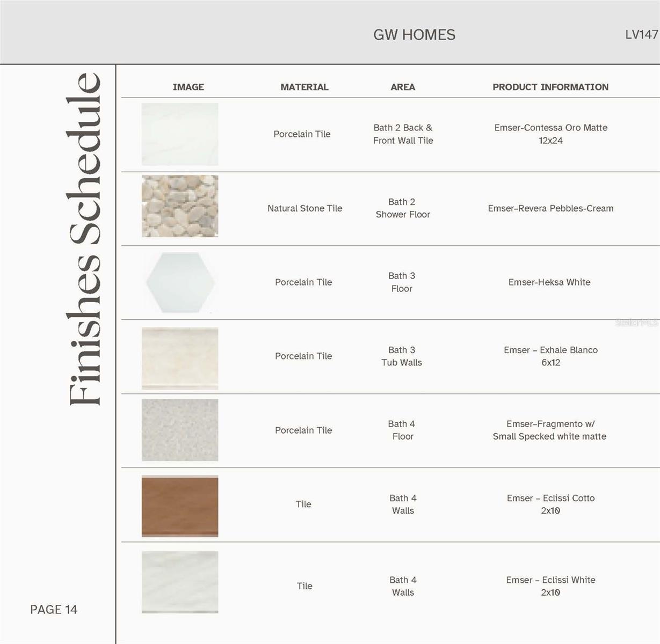This screenshot has height=644, width=660.
Task: Select the IMAGE column header
Action: tap(188, 86)
